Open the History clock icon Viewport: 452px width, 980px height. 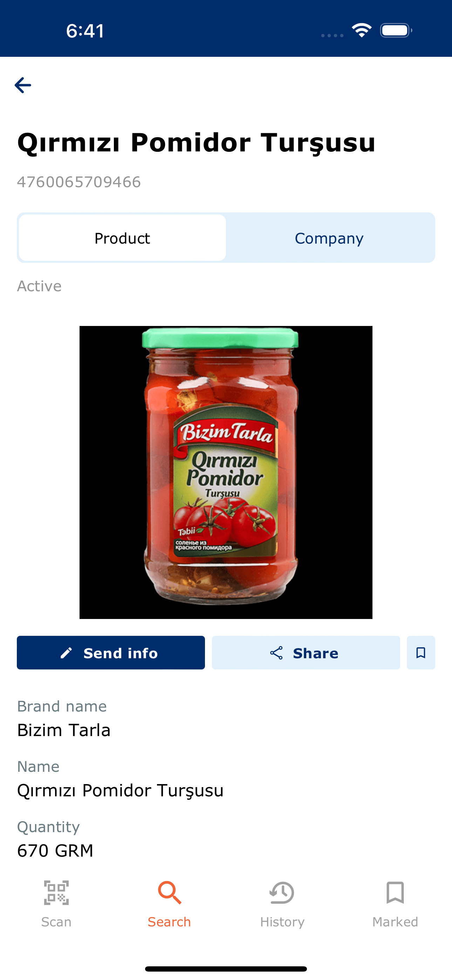click(282, 892)
